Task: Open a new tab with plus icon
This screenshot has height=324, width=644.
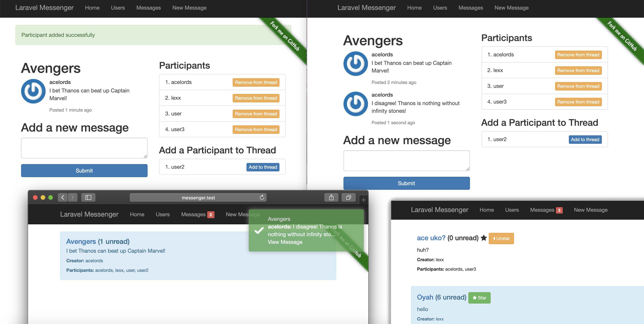Action: [364, 200]
